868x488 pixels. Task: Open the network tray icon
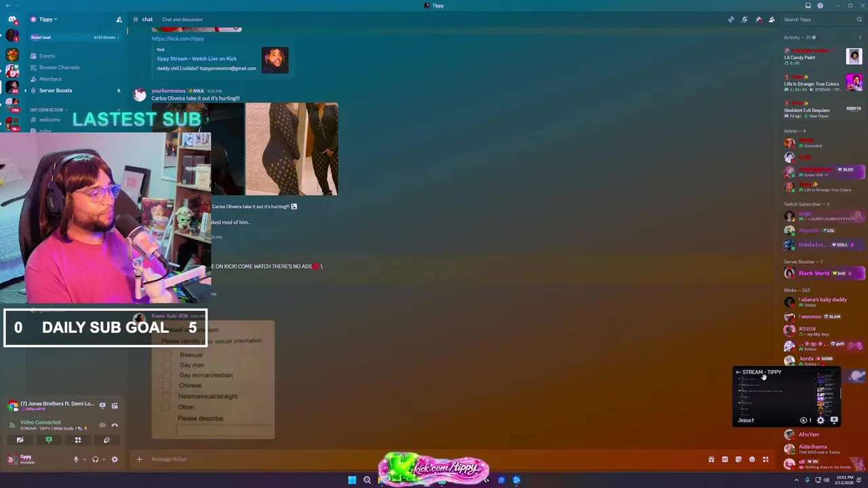(818, 480)
